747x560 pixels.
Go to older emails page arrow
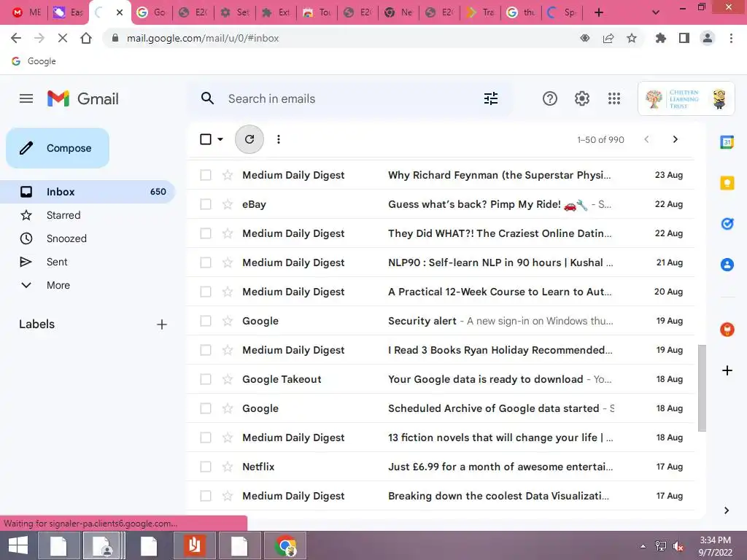pos(675,139)
